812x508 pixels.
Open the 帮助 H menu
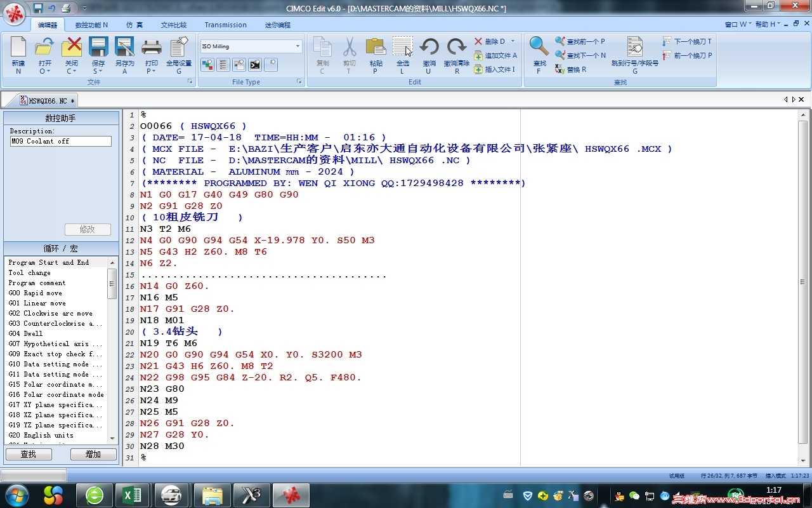click(769, 24)
